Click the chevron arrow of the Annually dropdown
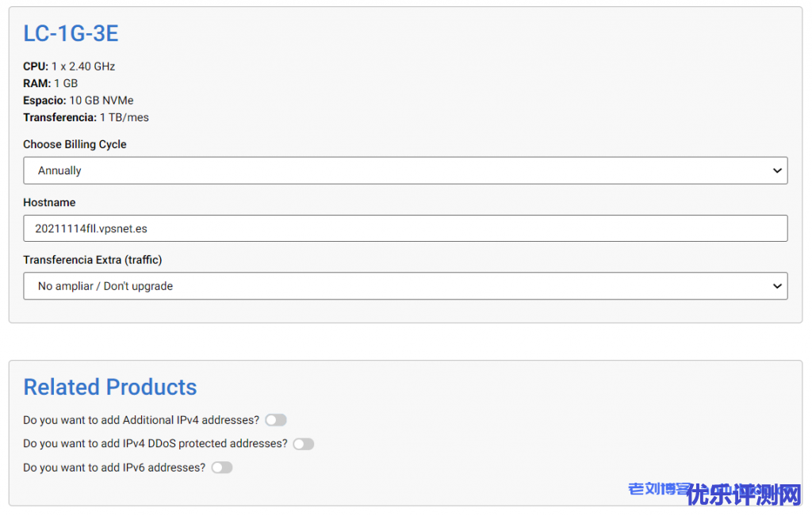The width and height of the screenshot is (812, 516). 777,170
